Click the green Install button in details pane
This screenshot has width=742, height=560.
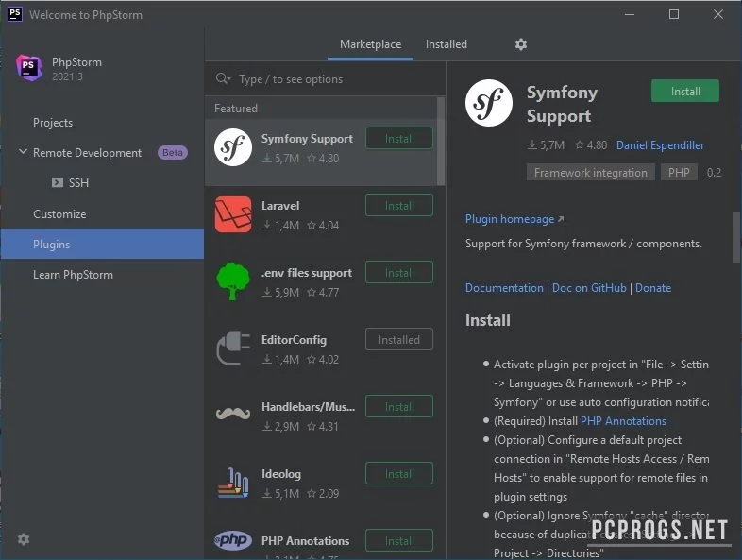(684, 91)
